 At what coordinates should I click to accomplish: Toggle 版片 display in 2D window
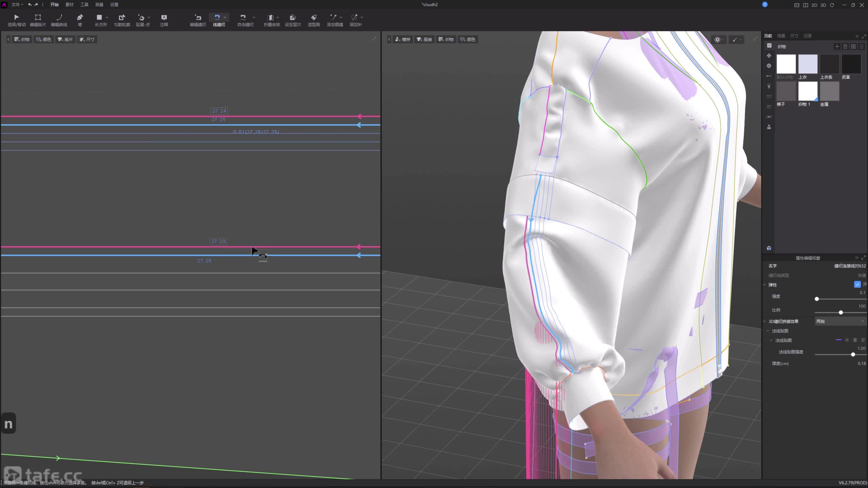click(65, 39)
